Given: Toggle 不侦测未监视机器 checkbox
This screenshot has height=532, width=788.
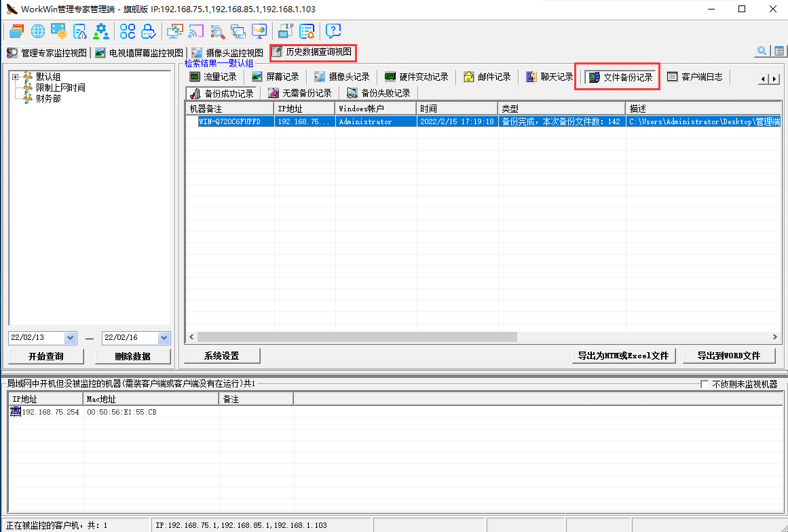Looking at the screenshot, I should (x=705, y=384).
